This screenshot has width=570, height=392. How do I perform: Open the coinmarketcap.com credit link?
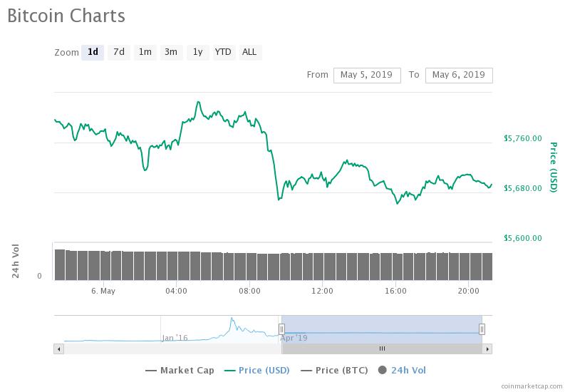coord(530,386)
